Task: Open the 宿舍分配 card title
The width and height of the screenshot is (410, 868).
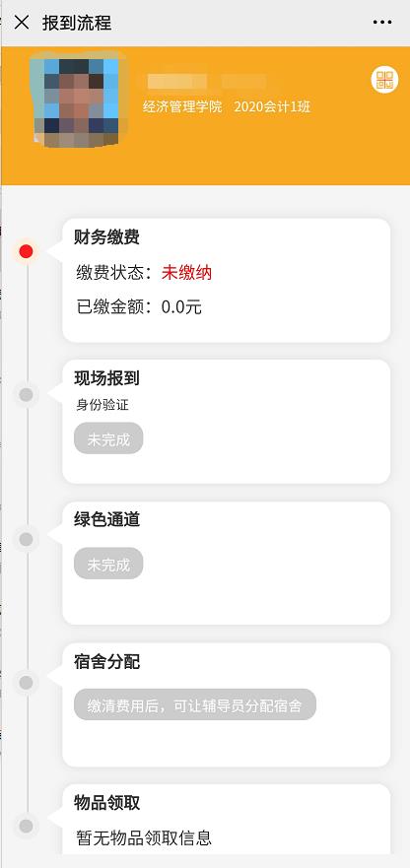Action: click(x=106, y=661)
